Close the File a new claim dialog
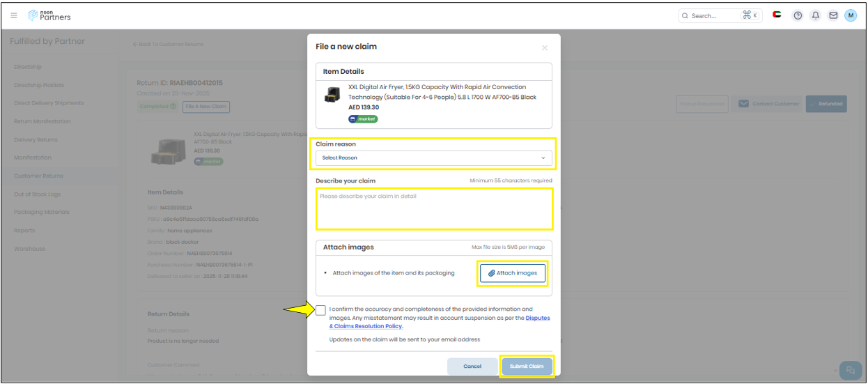This screenshot has height=386, width=868. [x=545, y=48]
